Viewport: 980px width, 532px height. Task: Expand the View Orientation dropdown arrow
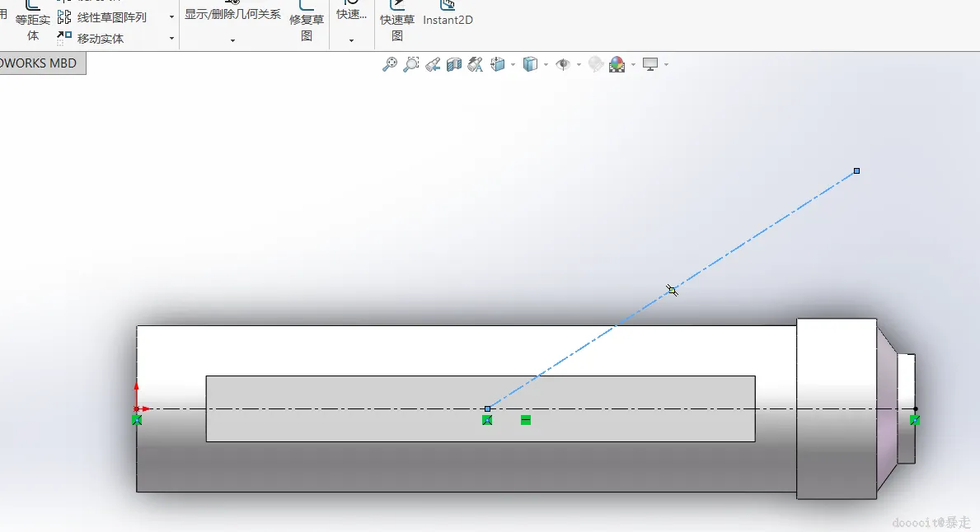coord(513,64)
